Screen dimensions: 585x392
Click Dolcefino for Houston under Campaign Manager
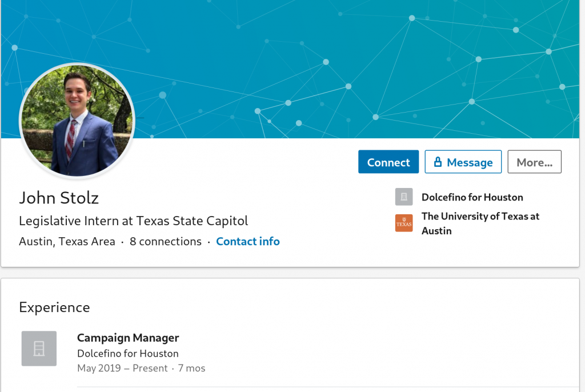(x=127, y=354)
